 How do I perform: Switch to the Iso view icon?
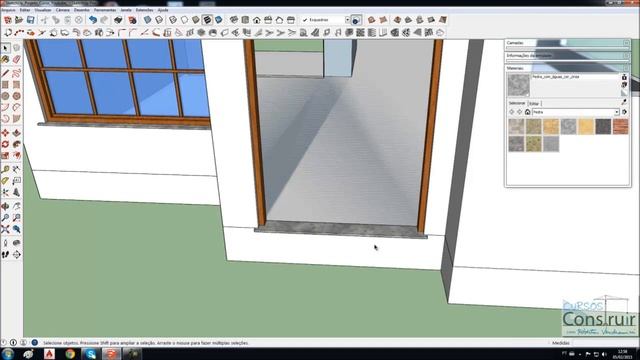(234, 20)
